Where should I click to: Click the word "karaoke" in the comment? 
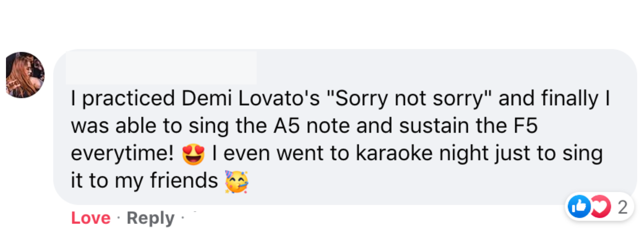[394, 153]
